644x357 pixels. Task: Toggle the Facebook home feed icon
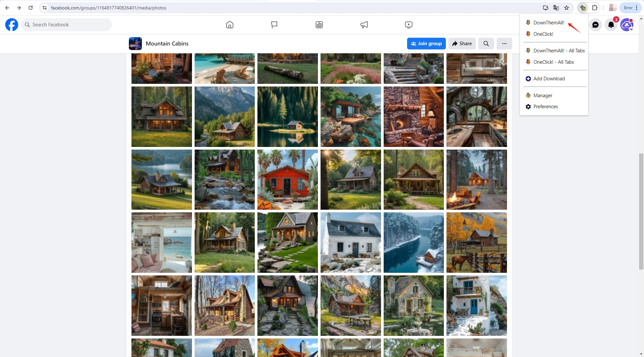(x=229, y=25)
